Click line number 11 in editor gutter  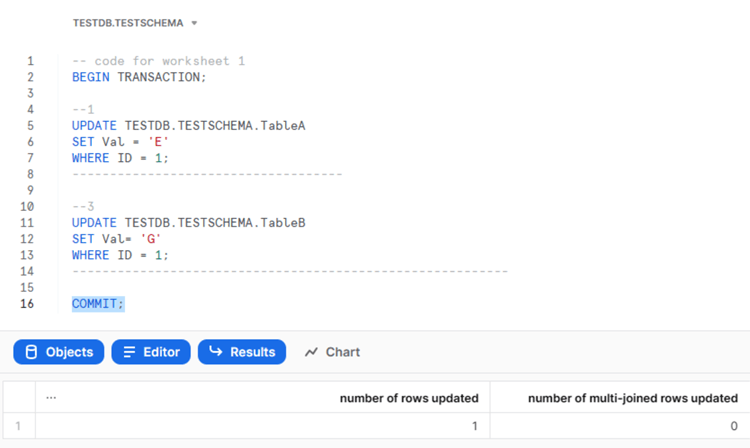coord(27,223)
